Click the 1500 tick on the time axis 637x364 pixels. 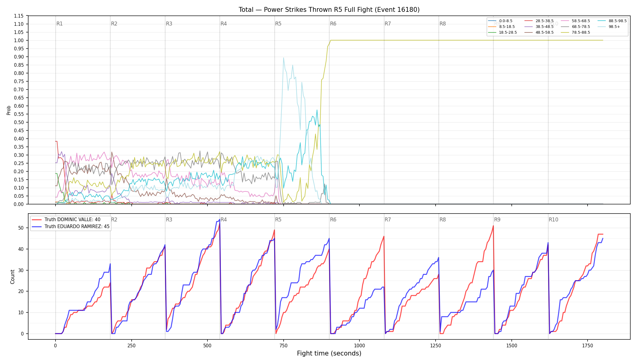(512, 345)
